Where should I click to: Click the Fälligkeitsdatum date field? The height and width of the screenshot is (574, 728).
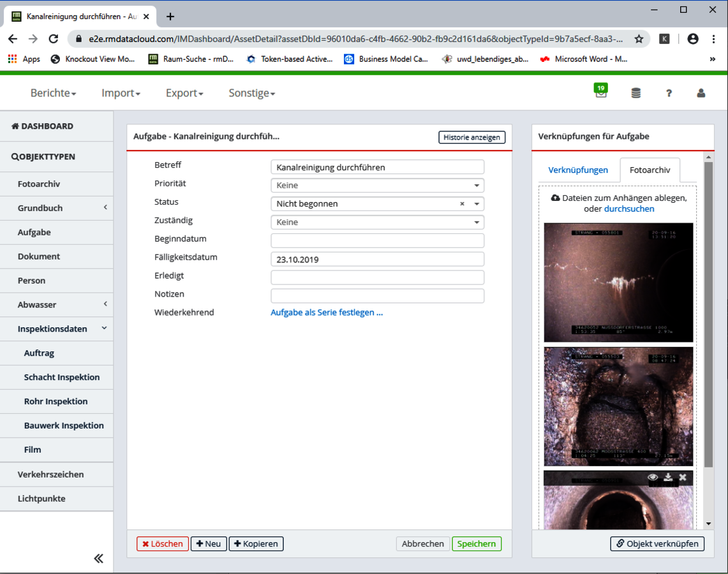coord(377,260)
